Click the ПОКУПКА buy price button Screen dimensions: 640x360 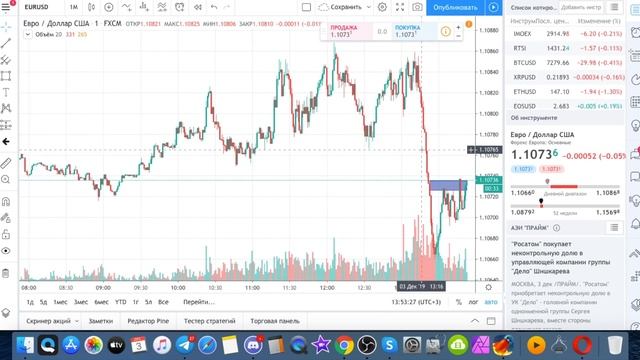click(413, 31)
